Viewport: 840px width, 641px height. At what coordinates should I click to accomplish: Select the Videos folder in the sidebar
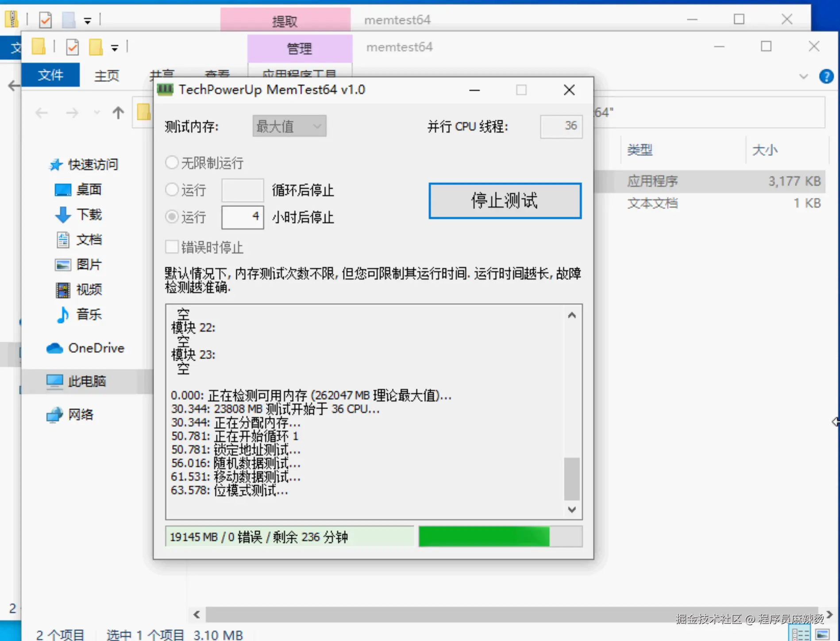(x=89, y=290)
